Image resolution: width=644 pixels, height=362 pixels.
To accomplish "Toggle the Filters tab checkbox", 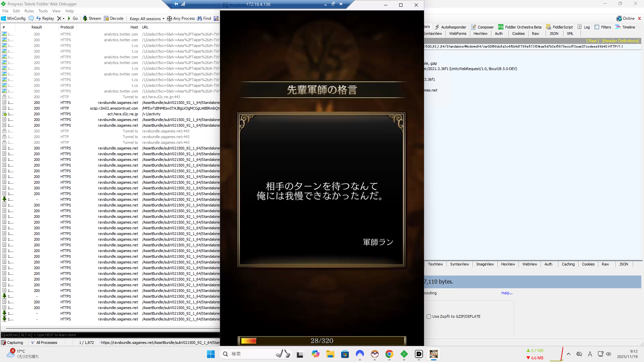I will coord(597,27).
